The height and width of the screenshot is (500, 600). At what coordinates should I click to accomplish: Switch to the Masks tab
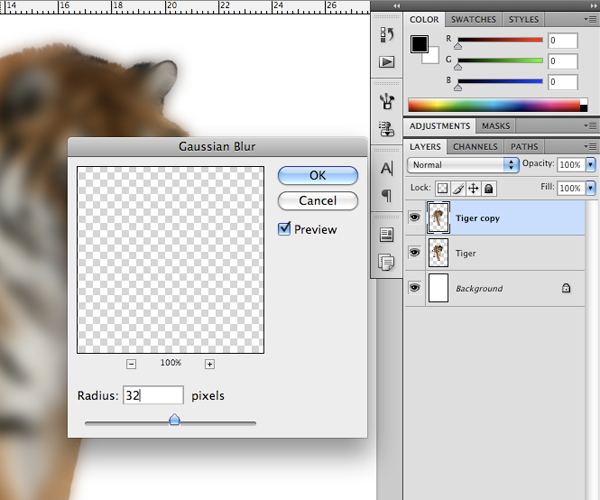pyautogui.click(x=496, y=126)
